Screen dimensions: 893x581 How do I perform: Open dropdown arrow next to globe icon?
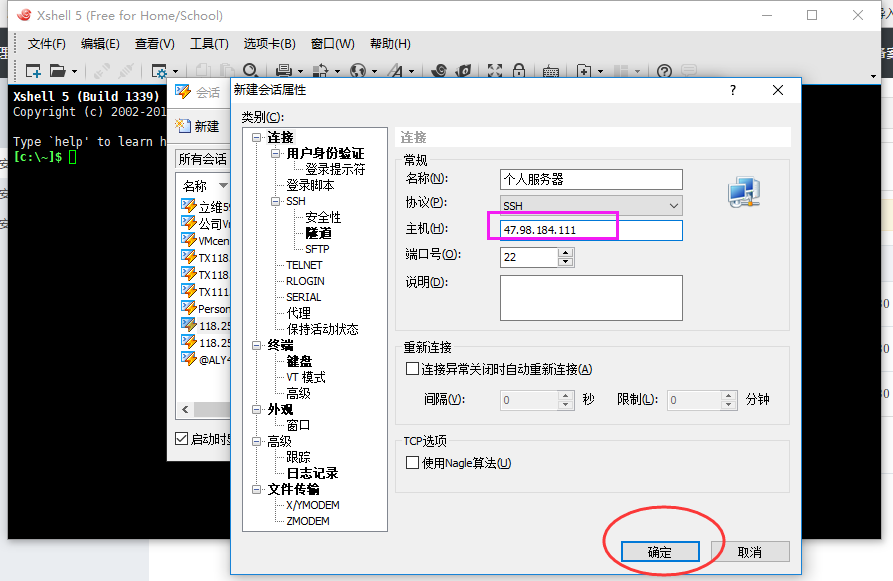(x=374, y=72)
